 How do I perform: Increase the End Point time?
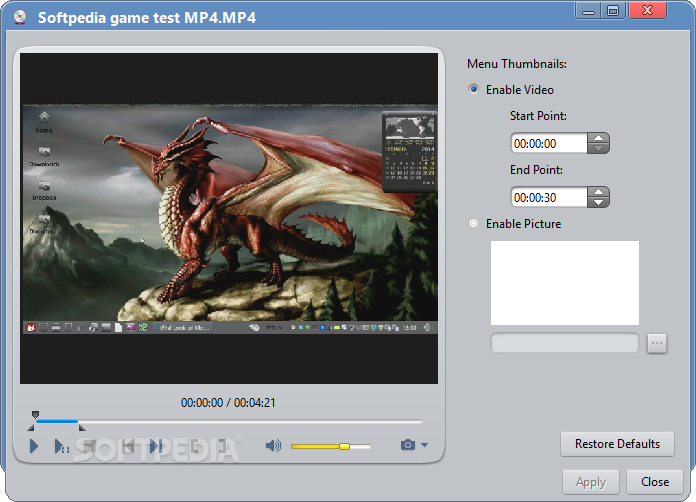pyautogui.click(x=598, y=192)
